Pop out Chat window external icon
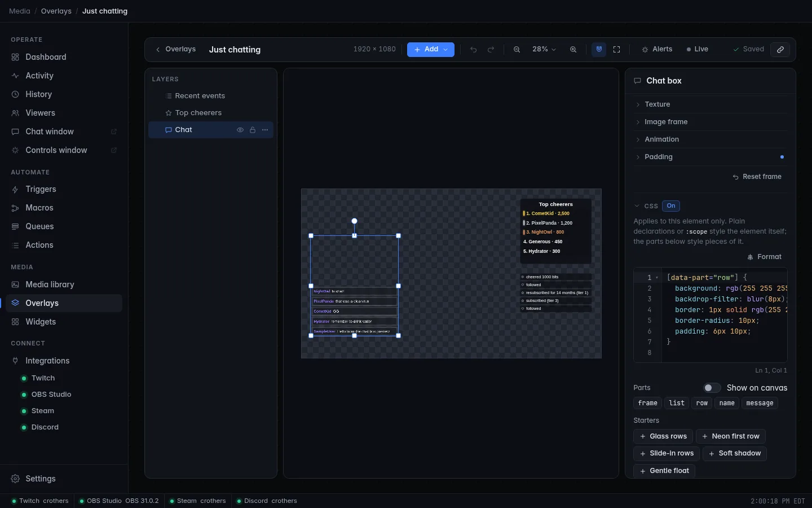The image size is (812, 508). [114, 132]
